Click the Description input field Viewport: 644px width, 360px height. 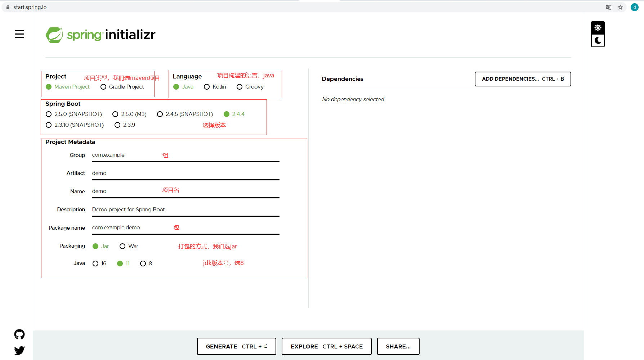tap(186, 210)
